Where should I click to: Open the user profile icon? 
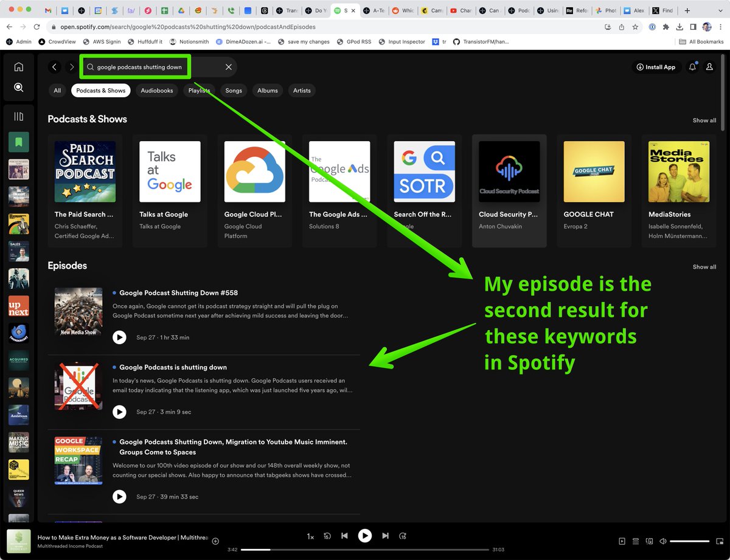[709, 67]
